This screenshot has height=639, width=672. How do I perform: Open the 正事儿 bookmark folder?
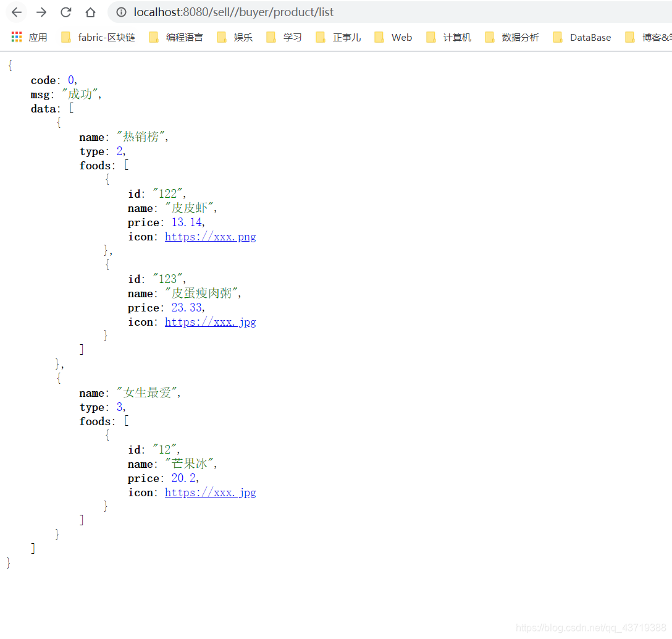click(x=338, y=37)
